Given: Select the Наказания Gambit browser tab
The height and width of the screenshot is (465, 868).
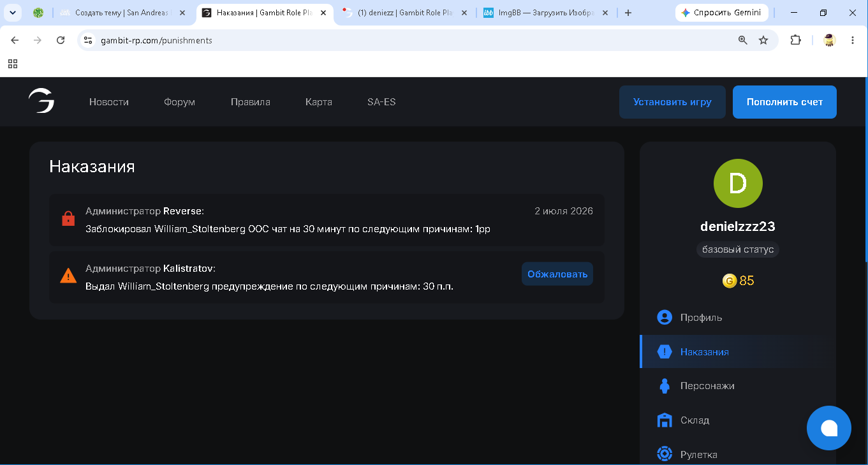Looking at the screenshot, I should [x=265, y=13].
